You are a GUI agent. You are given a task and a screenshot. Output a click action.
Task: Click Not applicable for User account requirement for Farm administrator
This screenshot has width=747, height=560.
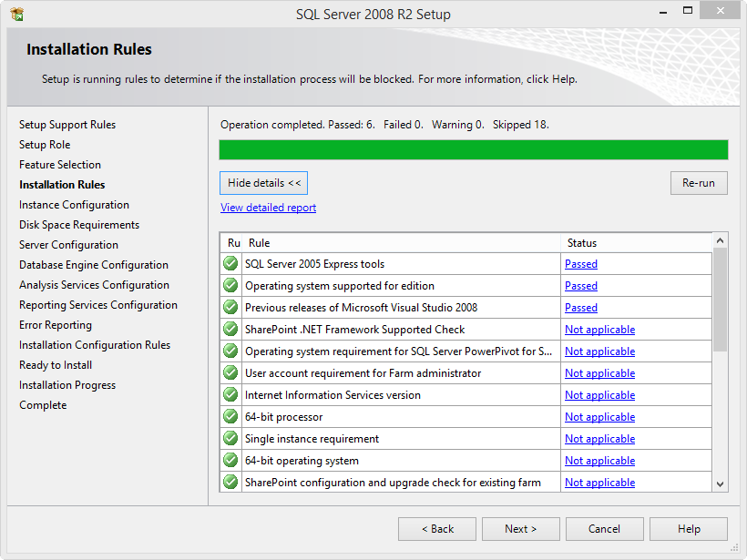coord(599,372)
